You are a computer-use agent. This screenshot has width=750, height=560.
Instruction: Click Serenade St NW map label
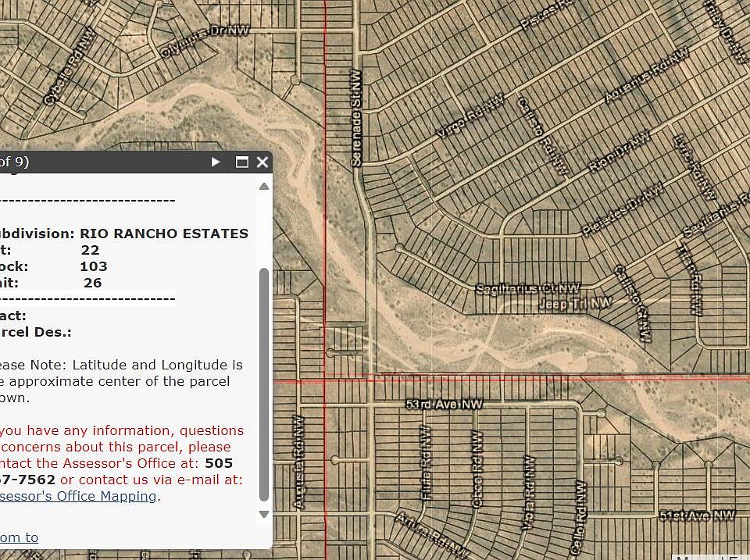tap(356, 118)
